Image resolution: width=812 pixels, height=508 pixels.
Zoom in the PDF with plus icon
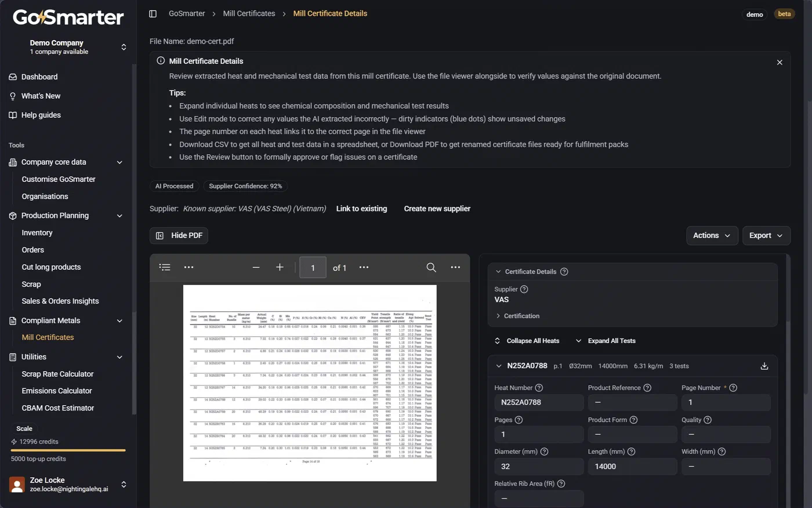(x=280, y=267)
